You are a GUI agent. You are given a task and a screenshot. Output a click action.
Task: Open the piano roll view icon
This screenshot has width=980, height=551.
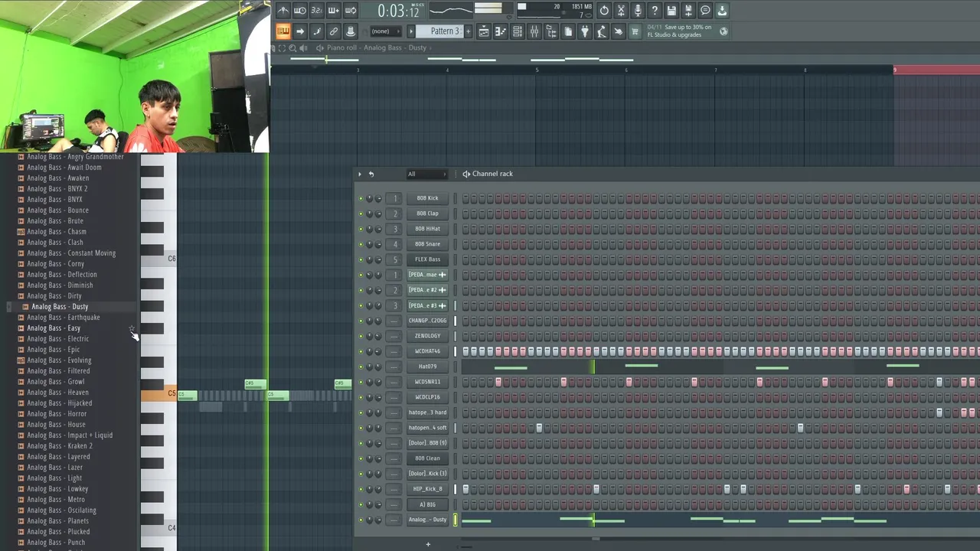tap(501, 31)
